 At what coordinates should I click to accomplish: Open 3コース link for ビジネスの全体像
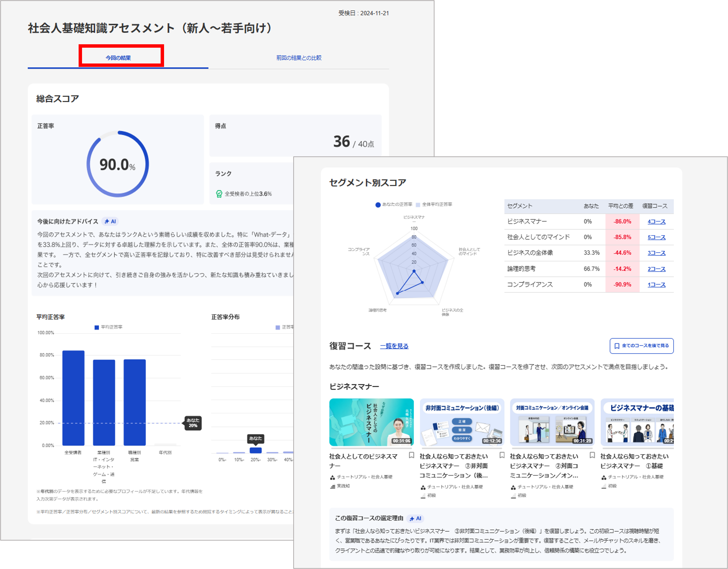(656, 253)
